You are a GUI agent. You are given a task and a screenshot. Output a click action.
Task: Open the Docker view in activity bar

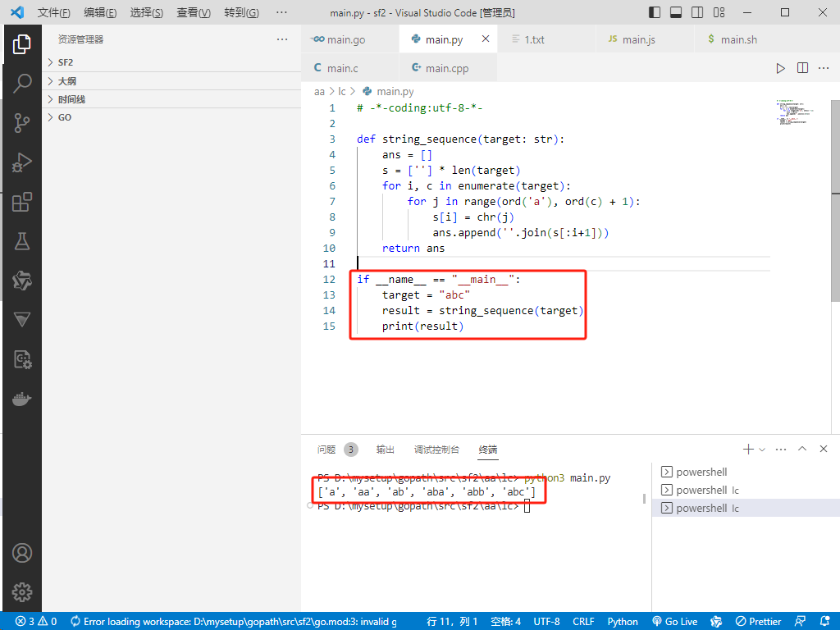pos(22,399)
